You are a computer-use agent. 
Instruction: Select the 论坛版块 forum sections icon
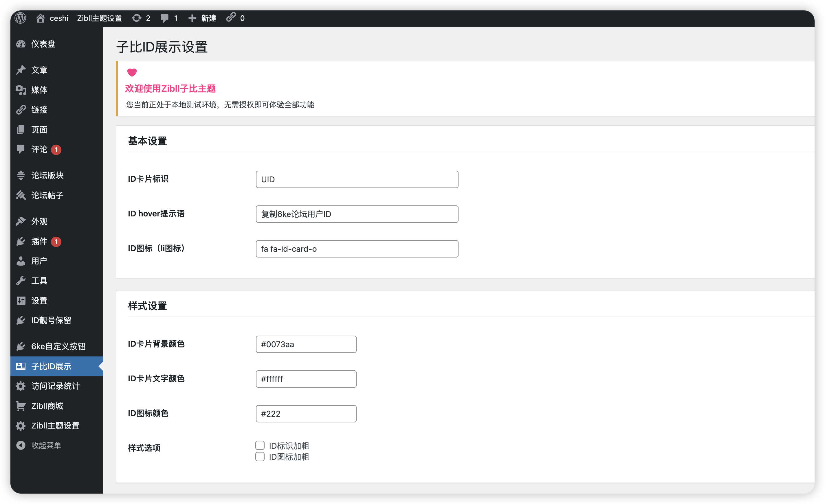pos(21,175)
